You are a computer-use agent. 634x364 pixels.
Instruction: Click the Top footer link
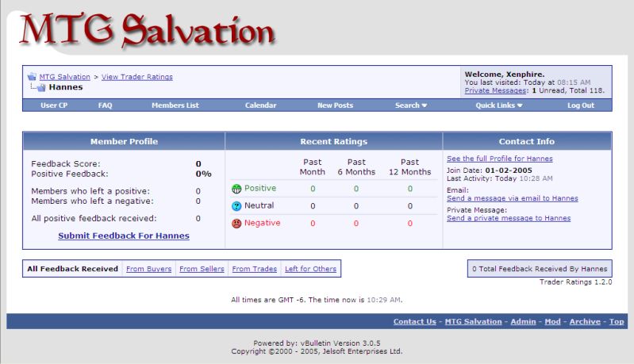[x=617, y=322]
